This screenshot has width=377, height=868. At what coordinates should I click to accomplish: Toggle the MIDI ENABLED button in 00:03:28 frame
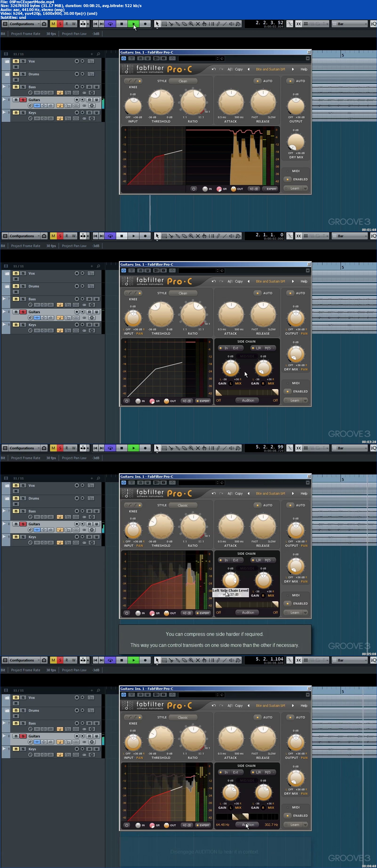tap(288, 392)
